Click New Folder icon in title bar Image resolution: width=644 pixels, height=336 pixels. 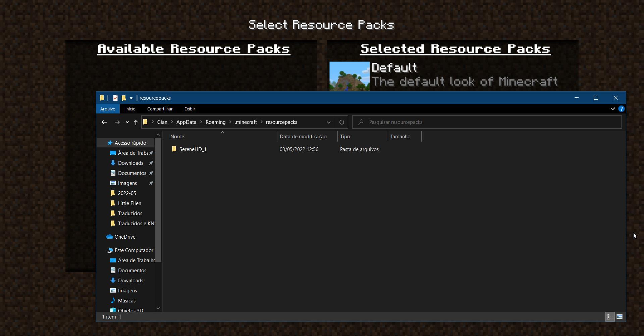pos(124,98)
